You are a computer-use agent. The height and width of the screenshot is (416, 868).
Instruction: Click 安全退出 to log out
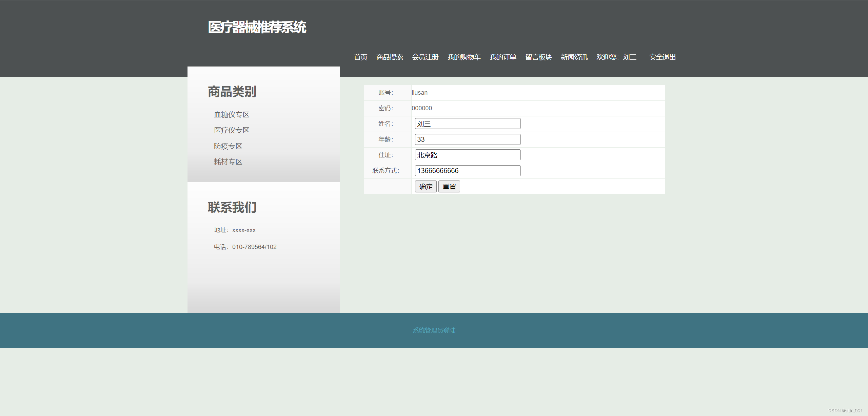662,57
